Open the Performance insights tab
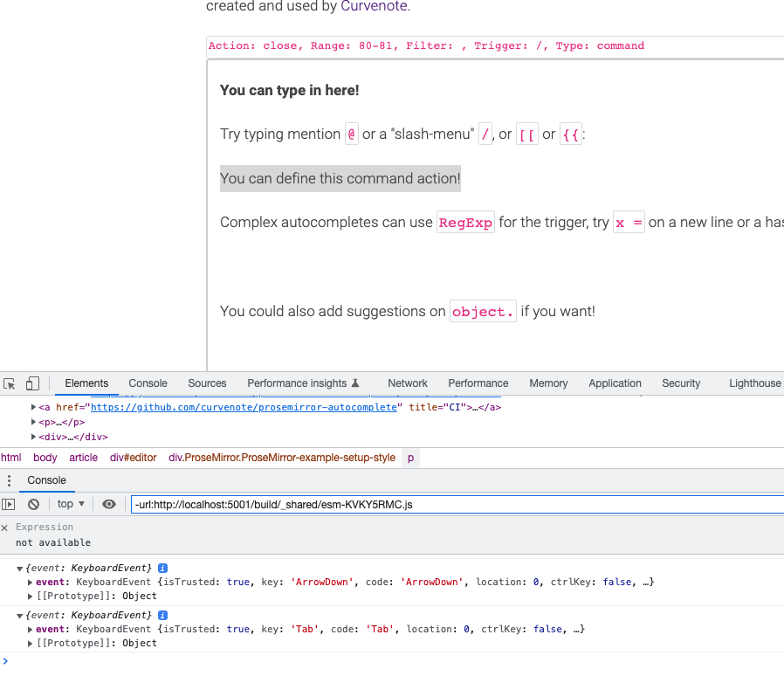 click(x=303, y=383)
